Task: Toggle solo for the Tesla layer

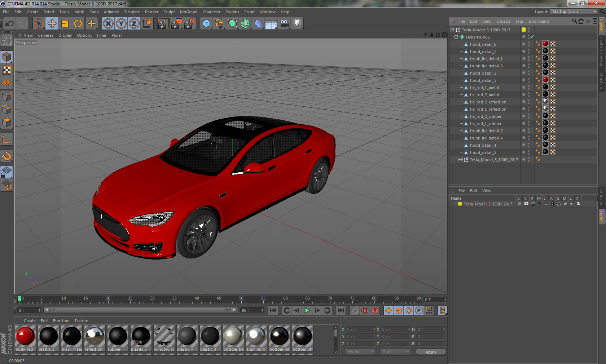Action: [x=519, y=204]
